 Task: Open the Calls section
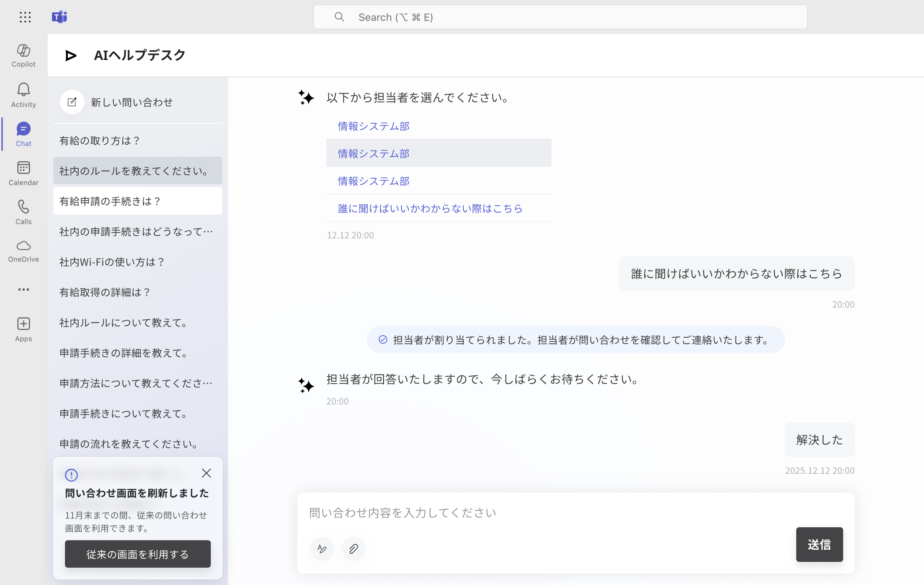[x=23, y=212]
